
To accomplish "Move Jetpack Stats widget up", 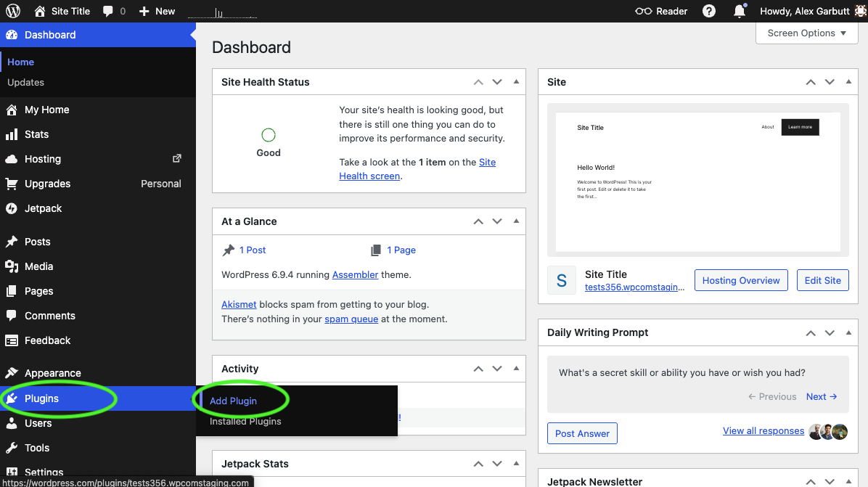I will tap(478, 464).
